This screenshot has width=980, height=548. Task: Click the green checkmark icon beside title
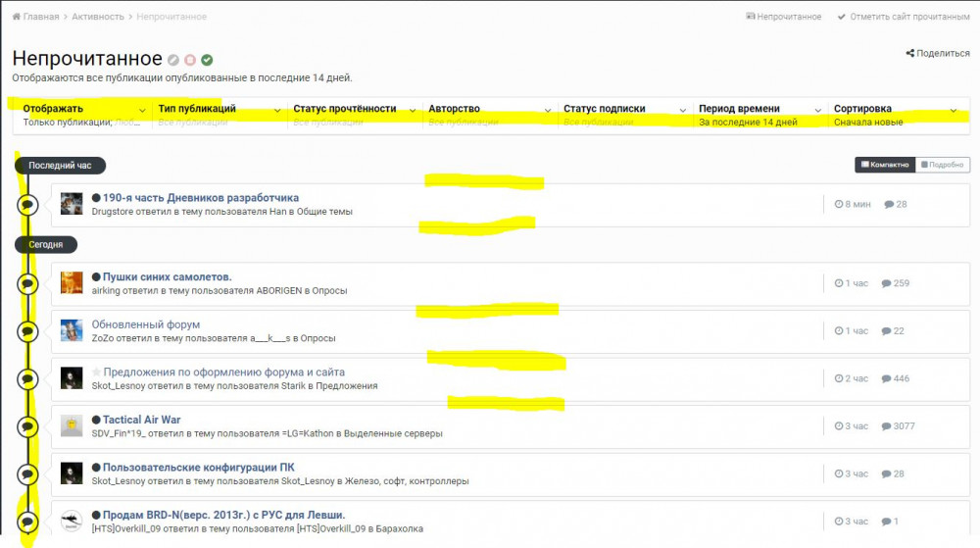(207, 60)
